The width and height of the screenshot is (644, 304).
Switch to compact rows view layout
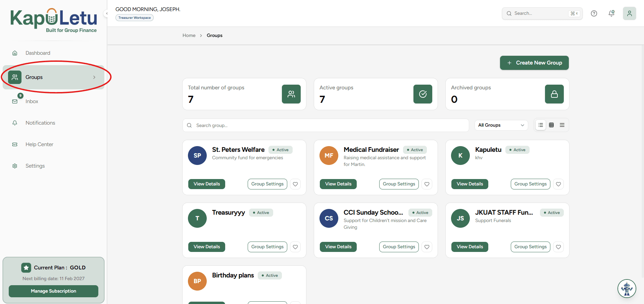click(x=562, y=125)
